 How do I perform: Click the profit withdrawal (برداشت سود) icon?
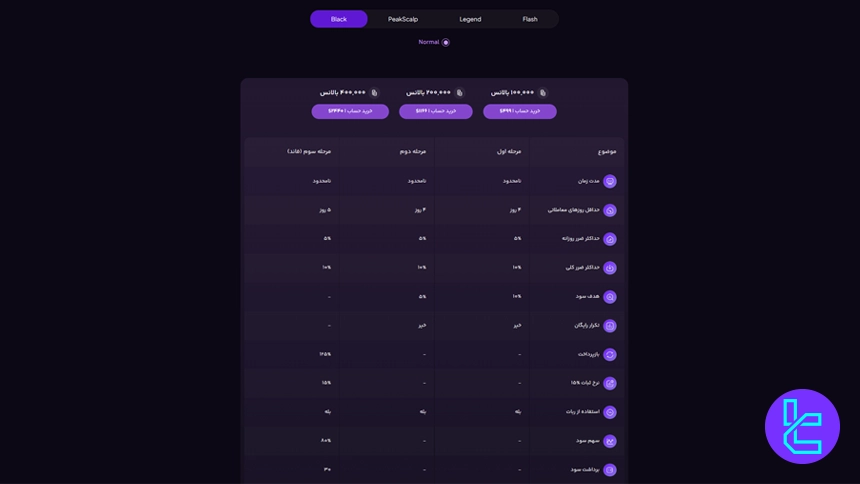click(x=610, y=469)
